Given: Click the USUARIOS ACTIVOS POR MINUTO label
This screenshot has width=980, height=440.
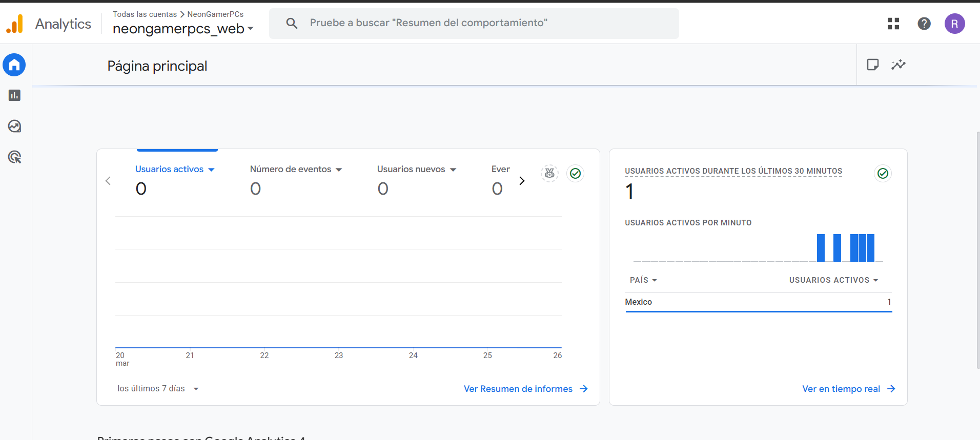Looking at the screenshot, I should [688, 223].
